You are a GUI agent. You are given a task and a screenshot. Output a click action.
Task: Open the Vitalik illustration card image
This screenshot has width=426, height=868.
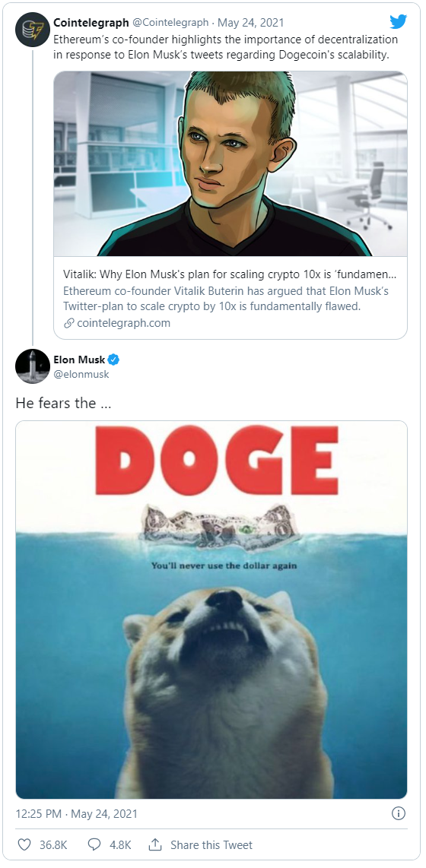tap(230, 164)
